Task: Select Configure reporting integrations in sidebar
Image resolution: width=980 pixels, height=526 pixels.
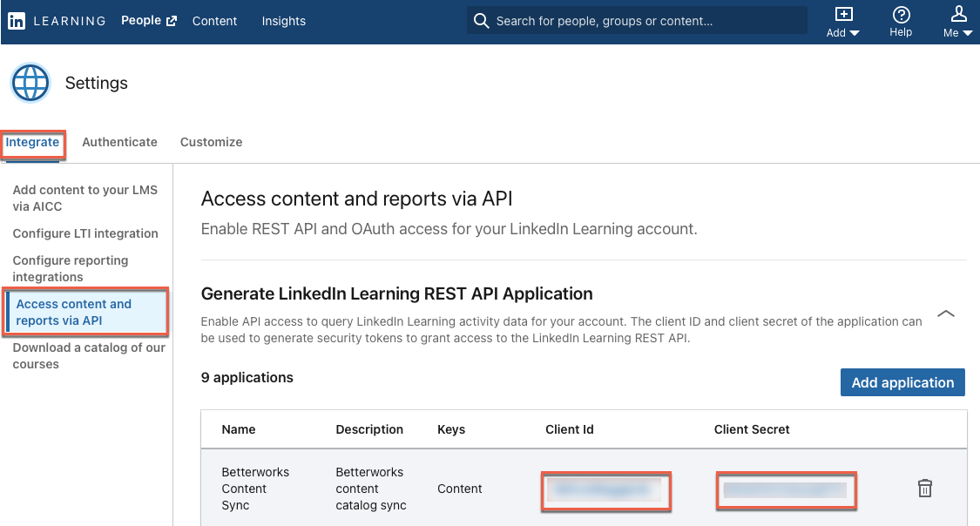Action: coord(71,268)
